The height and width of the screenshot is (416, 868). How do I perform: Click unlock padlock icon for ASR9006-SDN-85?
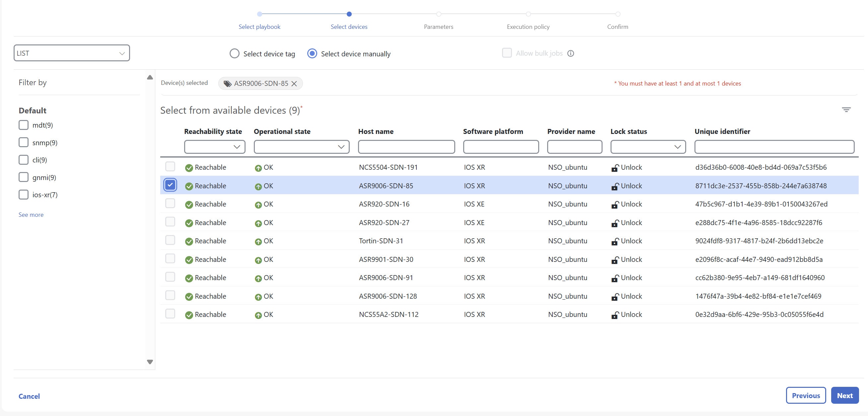point(615,187)
